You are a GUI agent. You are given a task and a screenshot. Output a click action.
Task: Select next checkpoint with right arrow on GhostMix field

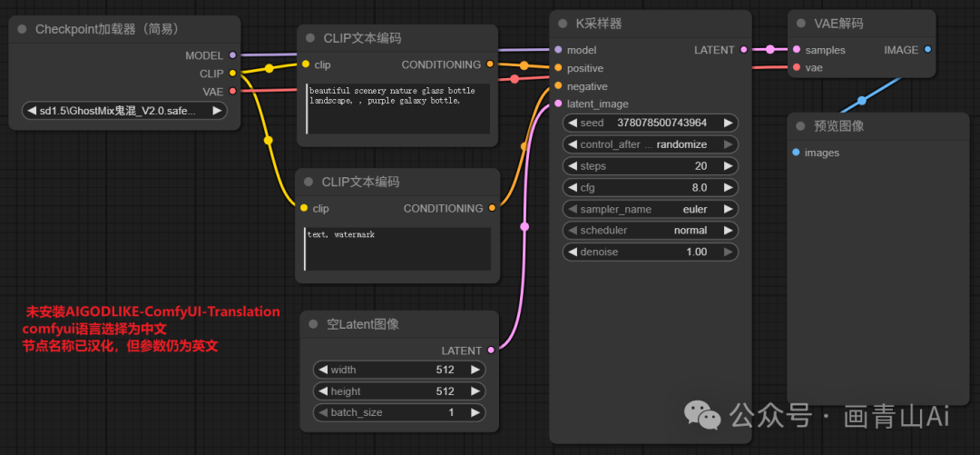[x=217, y=111]
